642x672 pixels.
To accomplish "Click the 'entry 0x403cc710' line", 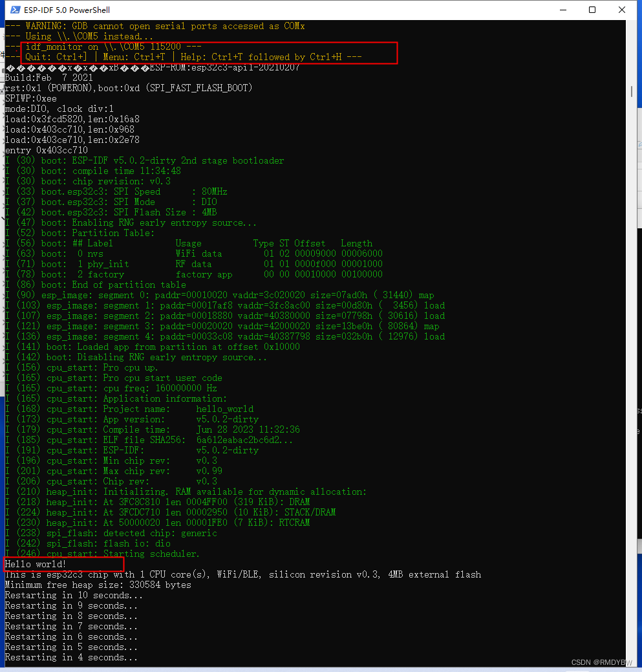I will point(47,151).
